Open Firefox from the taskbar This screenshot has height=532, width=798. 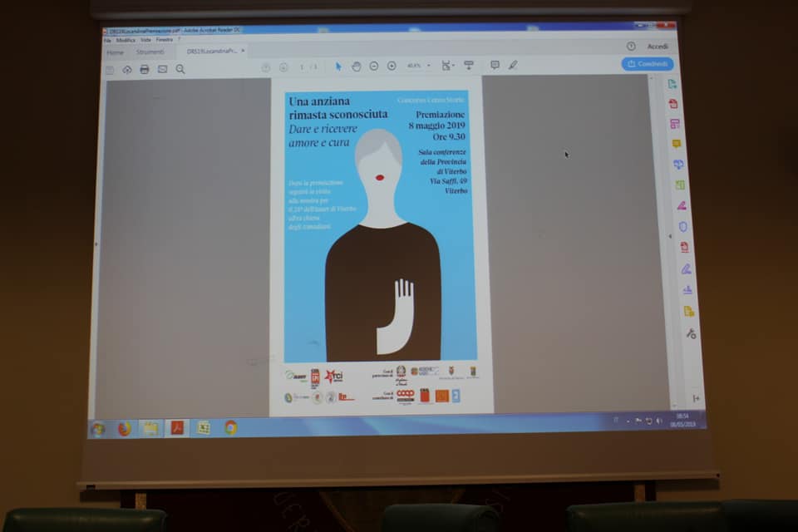pos(124,429)
